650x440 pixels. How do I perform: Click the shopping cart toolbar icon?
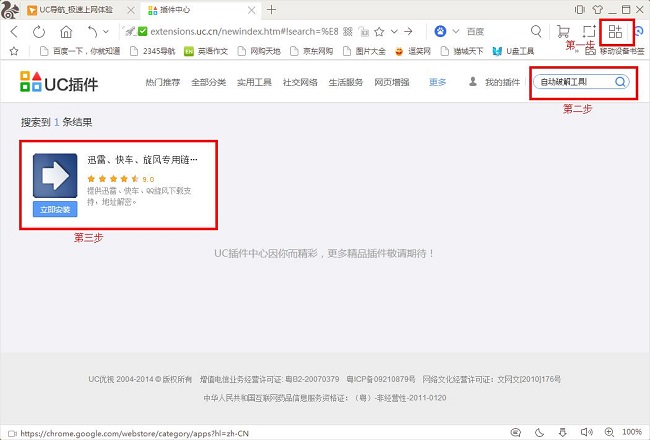click(x=564, y=32)
